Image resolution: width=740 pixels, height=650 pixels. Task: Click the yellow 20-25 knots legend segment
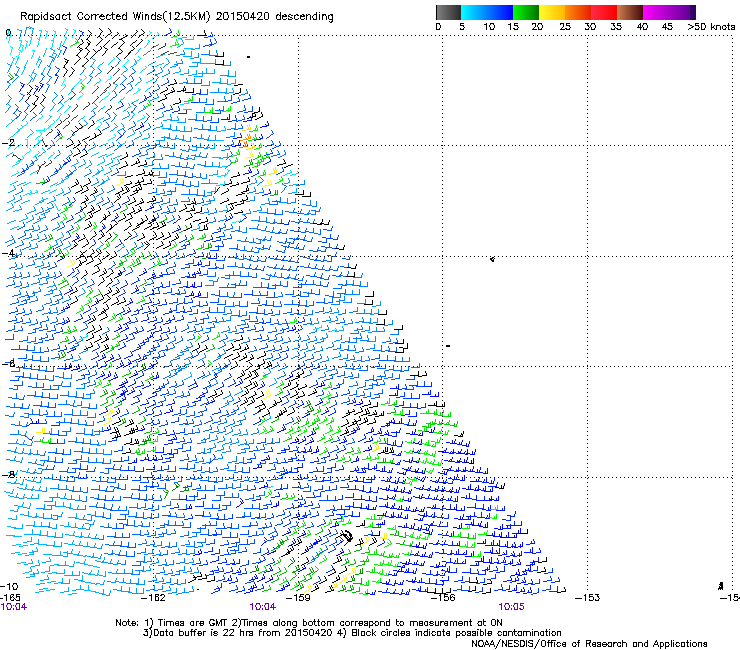(552, 12)
